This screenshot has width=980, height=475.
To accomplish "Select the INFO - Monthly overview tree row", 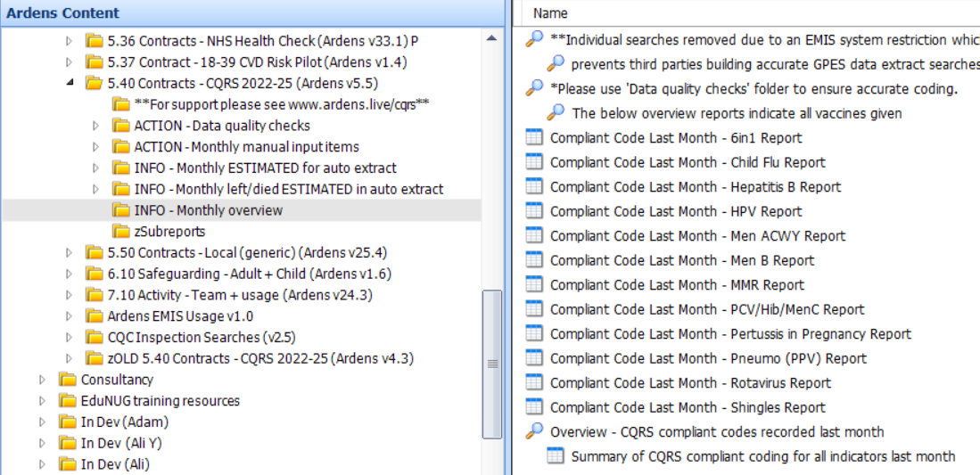I will (x=242, y=210).
